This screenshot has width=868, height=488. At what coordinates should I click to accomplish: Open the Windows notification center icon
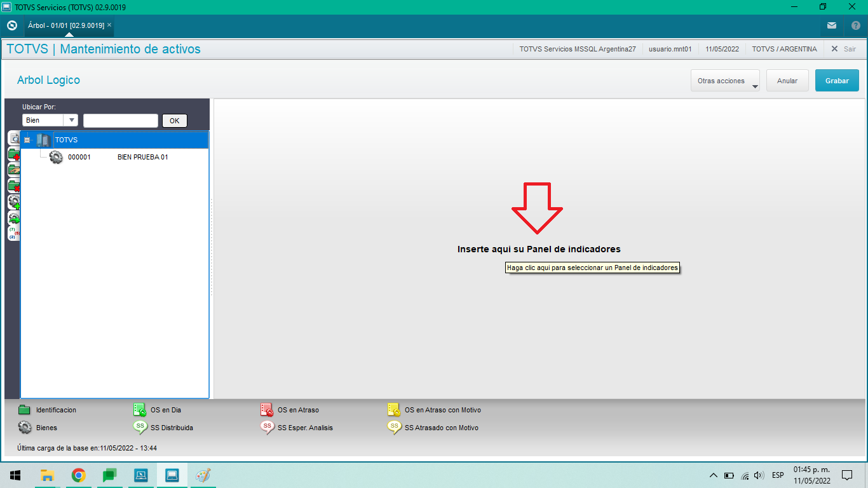coord(846,475)
